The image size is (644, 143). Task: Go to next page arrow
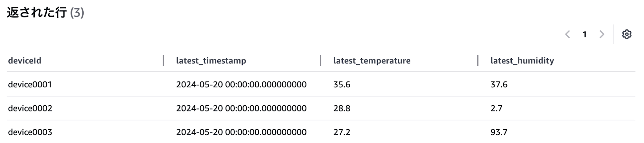point(601,34)
